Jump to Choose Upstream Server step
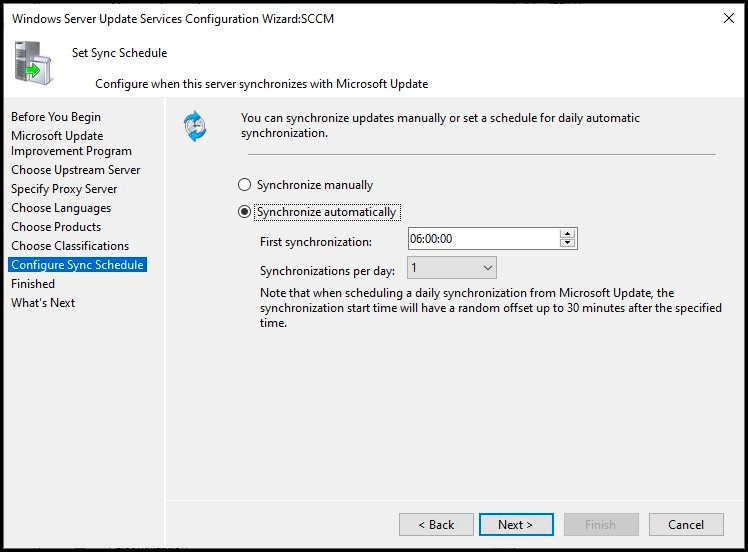The width and height of the screenshot is (748, 552). coord(75,170)
